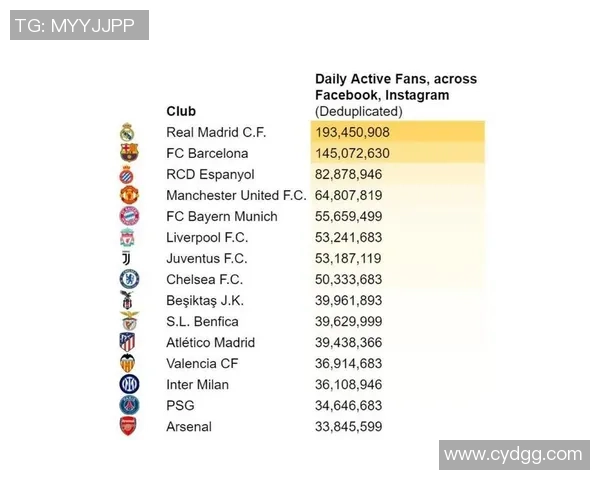Viewport: 600px width, 480px height.
Task: Click the Chelsea F.C. crest icon
Action: tap(128, 279)
